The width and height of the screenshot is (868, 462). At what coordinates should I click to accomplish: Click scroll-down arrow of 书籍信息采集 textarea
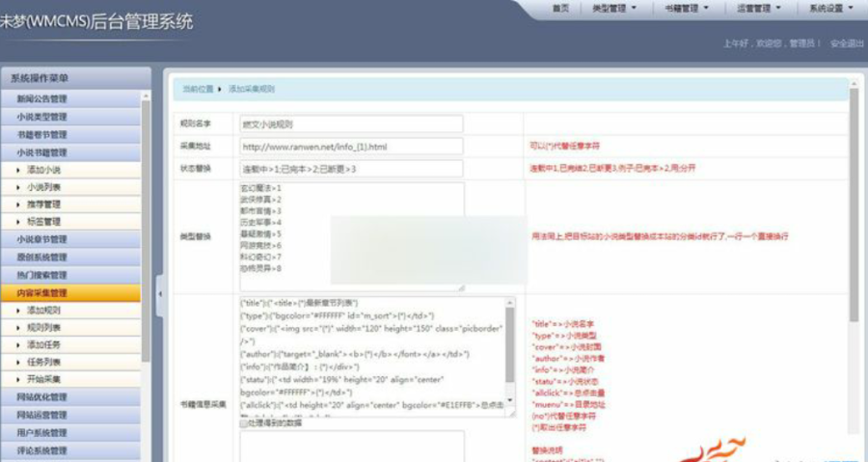point(510,400)
